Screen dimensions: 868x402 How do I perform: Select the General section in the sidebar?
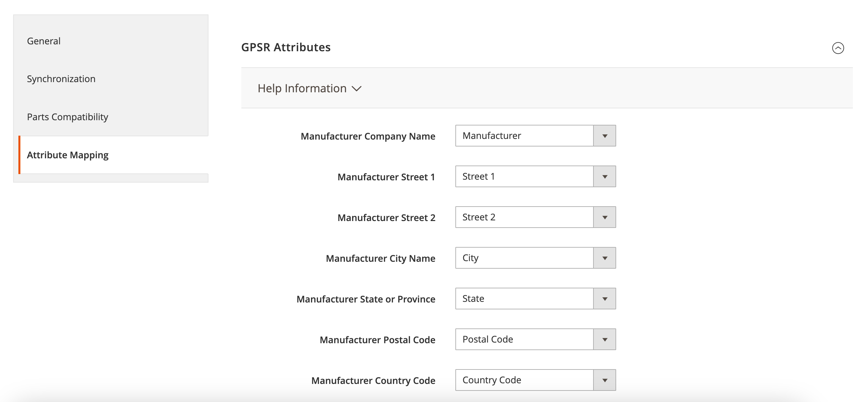[43, 41]
